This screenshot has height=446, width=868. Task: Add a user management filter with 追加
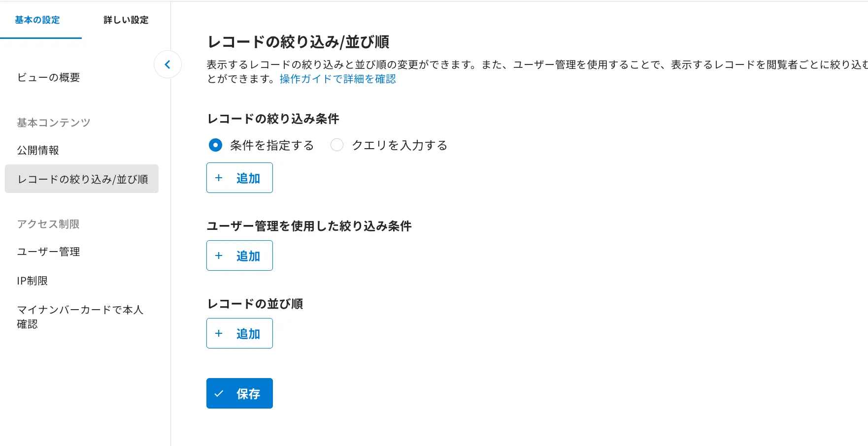point(239,255)
